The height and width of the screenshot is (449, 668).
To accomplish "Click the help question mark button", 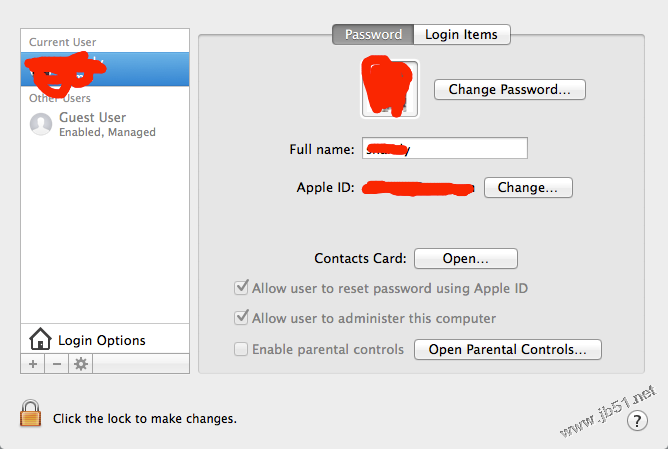I will pos(637,421).
